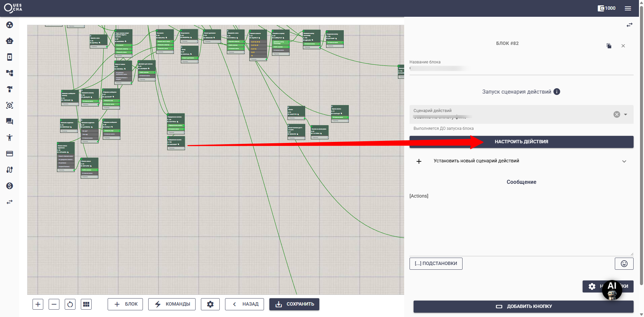Open the 'Команды' menu button

click(172, 304)
